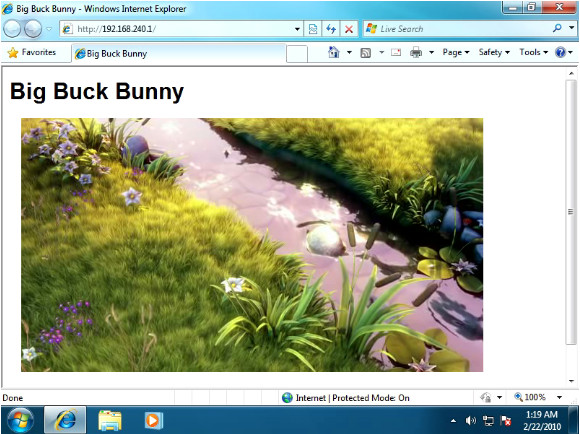Open a new blank tab
Viewport: 580px width, 434px height.
pos(297,54)
